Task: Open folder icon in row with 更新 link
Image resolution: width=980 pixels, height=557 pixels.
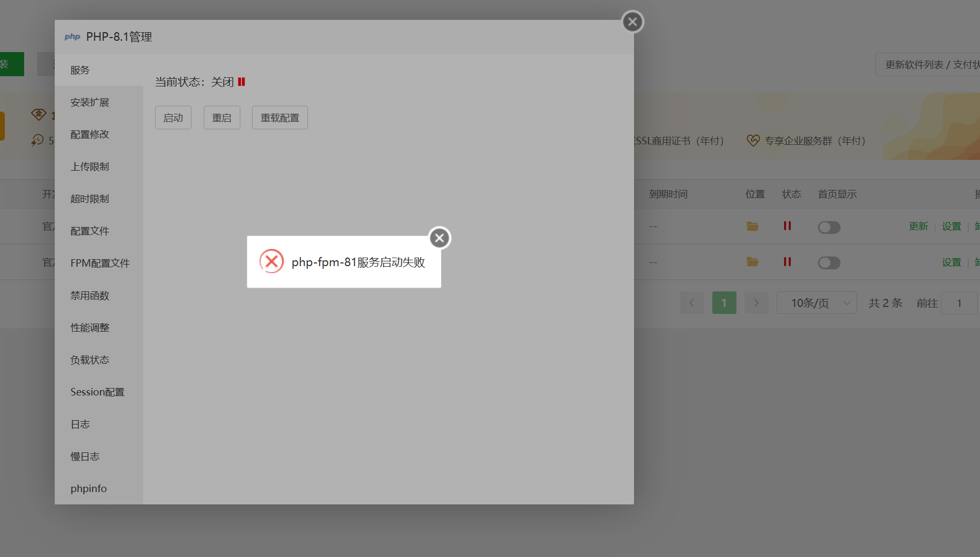Action: click(x=753, y=226)
